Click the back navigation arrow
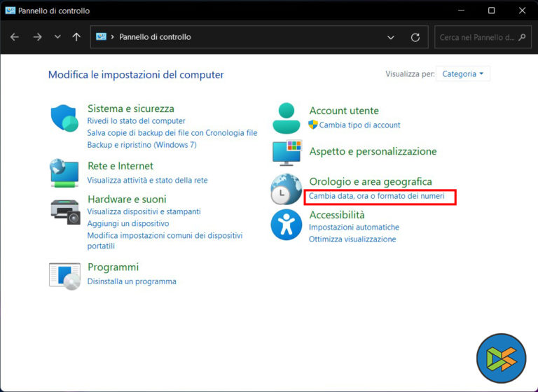The image size is (538, 392). [15, 37]
